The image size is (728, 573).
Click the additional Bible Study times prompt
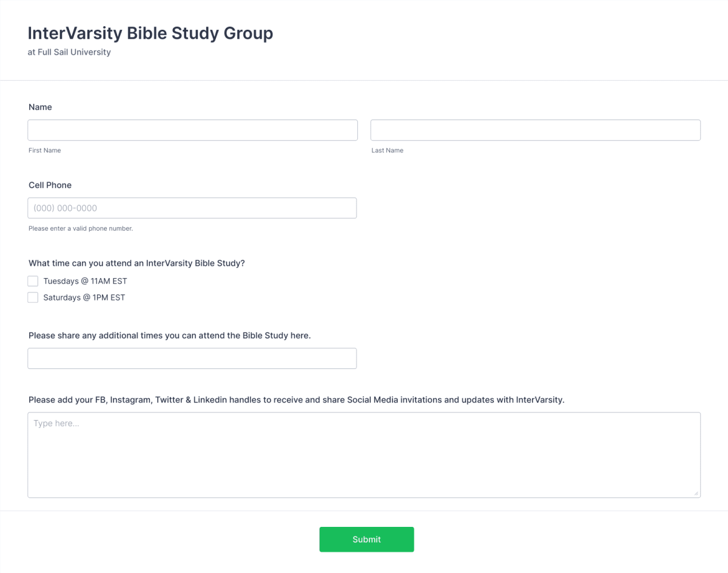(169, 335)
